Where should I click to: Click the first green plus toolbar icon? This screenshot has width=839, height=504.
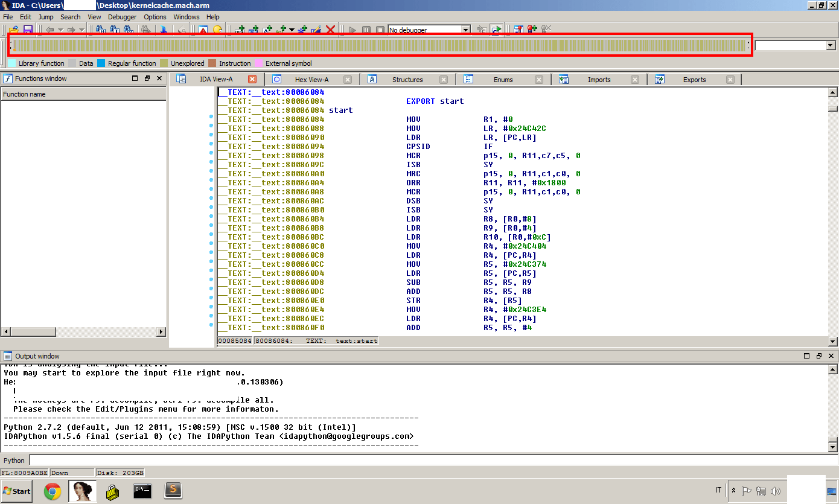(x=240, y=30)
